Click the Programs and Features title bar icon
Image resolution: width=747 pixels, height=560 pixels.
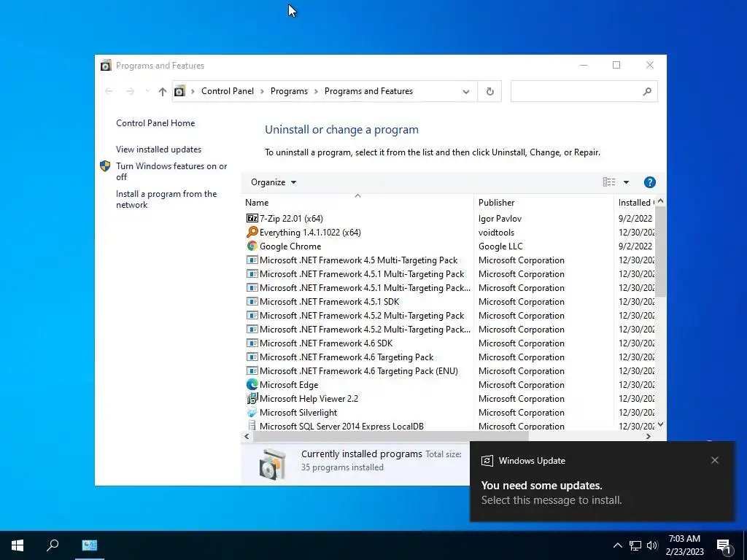pos(106,65)
